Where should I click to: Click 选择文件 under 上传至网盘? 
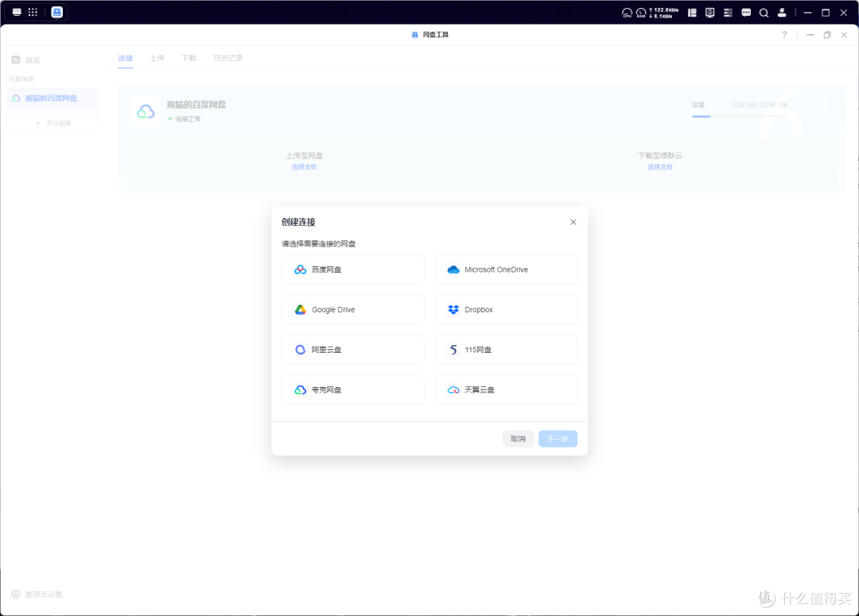click(304, 167)
